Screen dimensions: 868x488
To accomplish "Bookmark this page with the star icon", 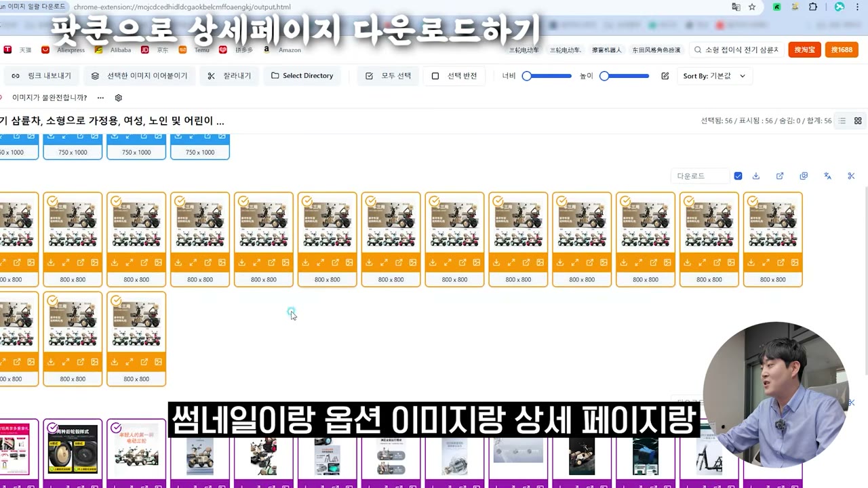I will click(752, 7).
